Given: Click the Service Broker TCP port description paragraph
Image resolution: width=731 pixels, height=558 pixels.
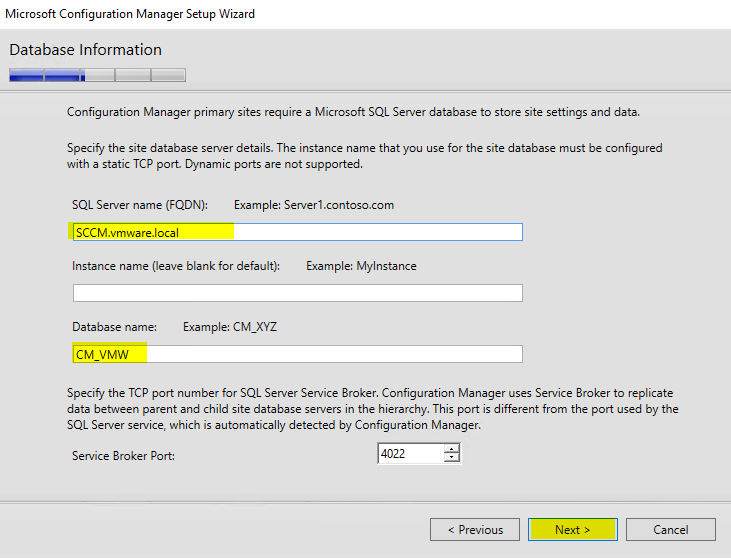Looking at the screenshot, I should pos(372,409).
